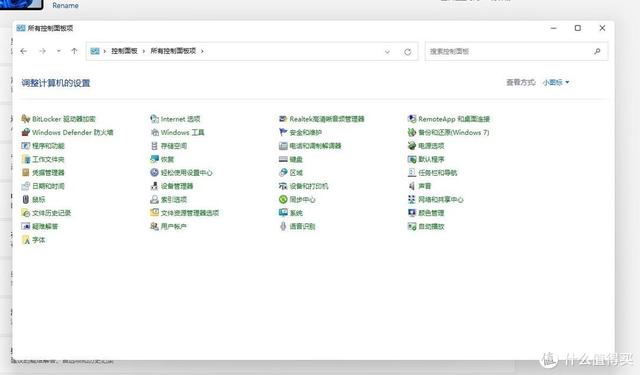Open 自动播放 (AutoPlay) item
Screen dimensions: 640x375
tap(426, 226)
